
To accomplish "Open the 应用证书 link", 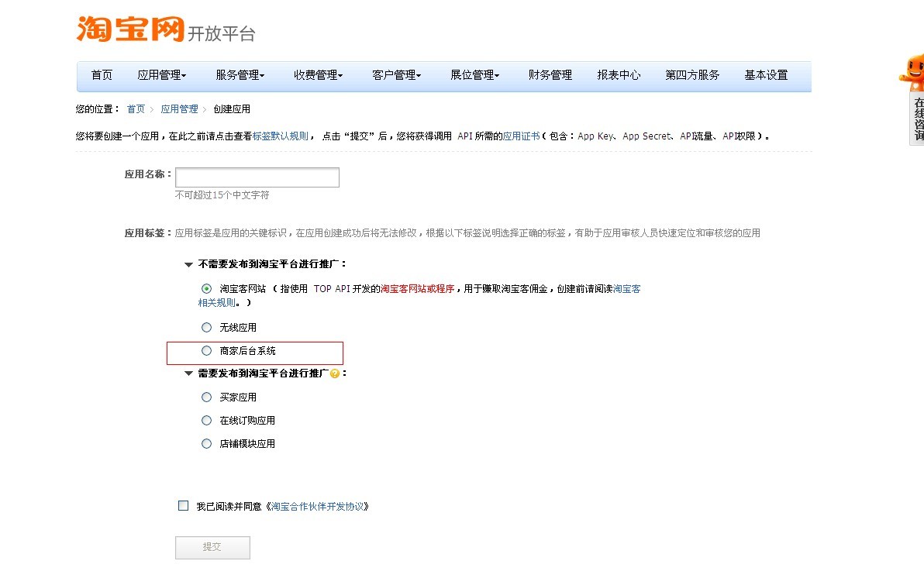I will (x=522, y=136).
